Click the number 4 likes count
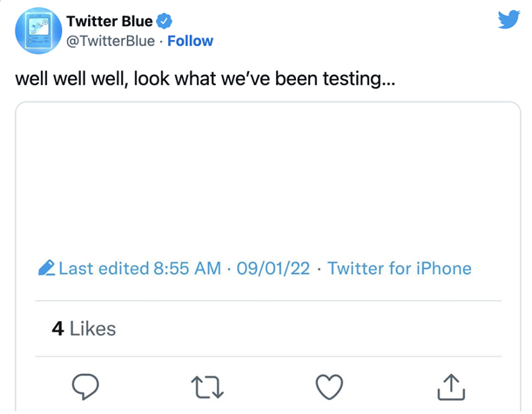 [57, 329]
